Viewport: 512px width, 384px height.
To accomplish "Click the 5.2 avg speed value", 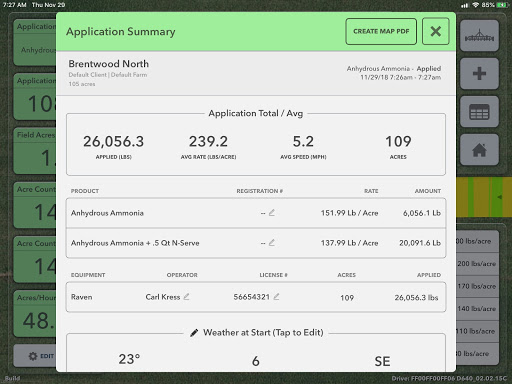I will 303,141.
